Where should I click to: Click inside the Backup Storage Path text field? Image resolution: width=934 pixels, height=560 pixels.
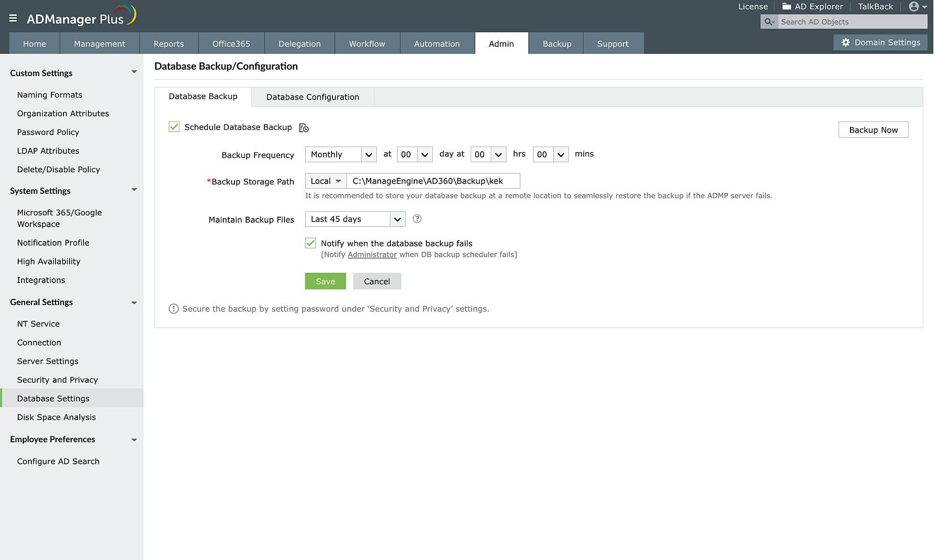click(x=432, y=181)
